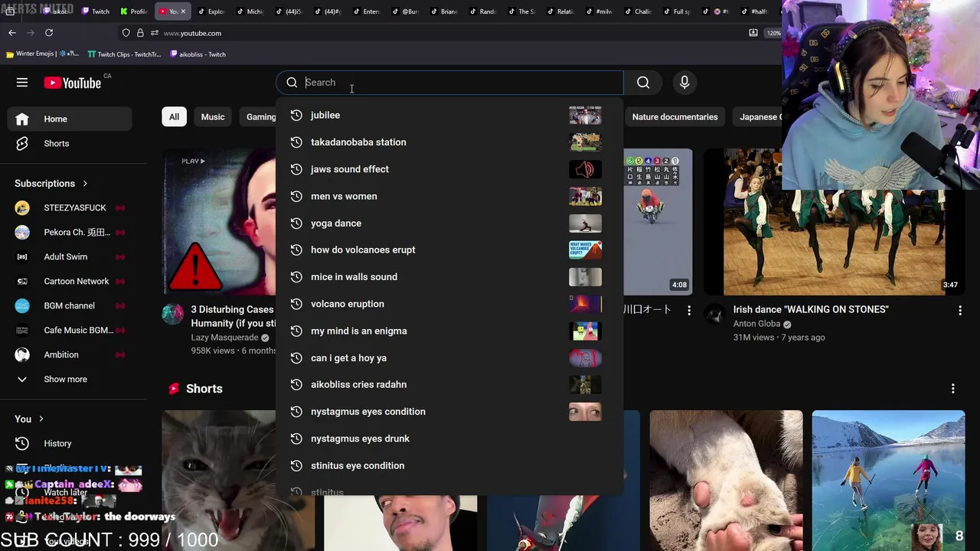
Task: Expand 'Show more' subscriptions
Action: coord(70,380)
